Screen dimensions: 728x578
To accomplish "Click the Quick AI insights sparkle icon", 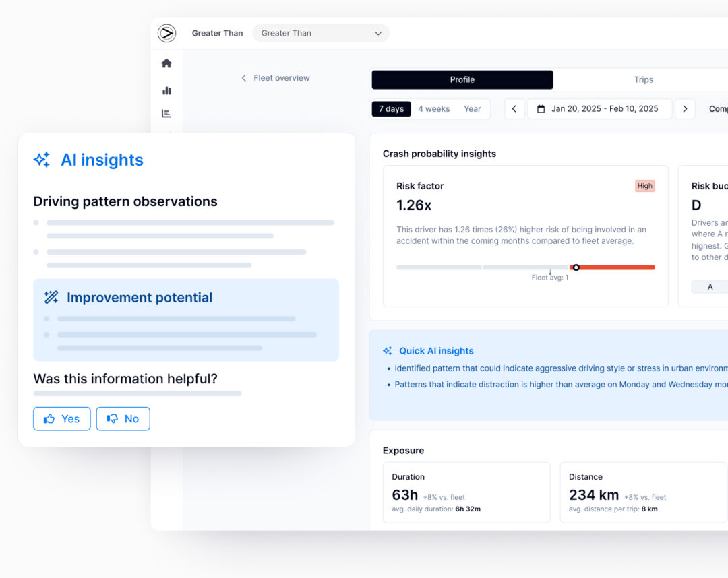I will tap(387, 350).
